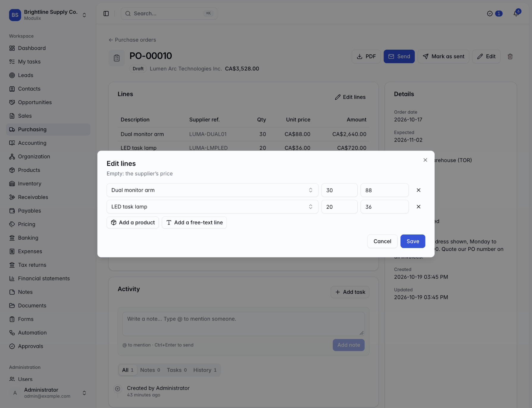The height and width of the screenshot is (408, 532).
Task: Open the Inventory module
Action: coord(48,183)
